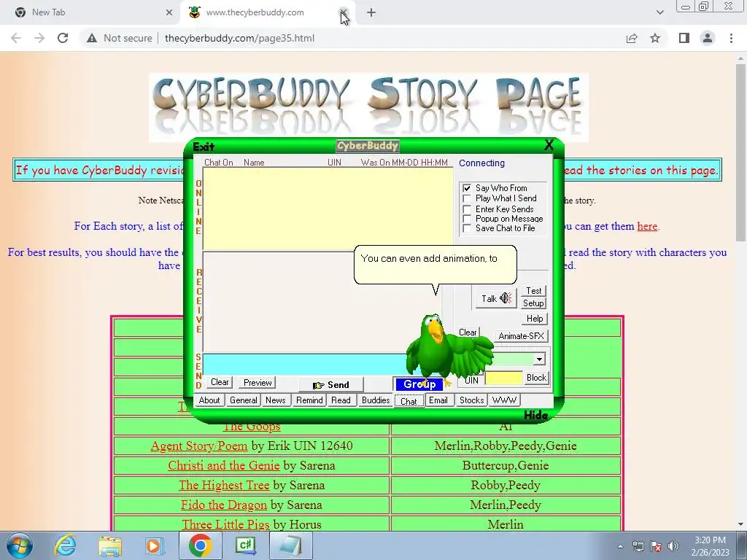Viewport: 747px width, 560px height.
Task: Open File Explorer from taskbar
Action: tap(110, 545)
